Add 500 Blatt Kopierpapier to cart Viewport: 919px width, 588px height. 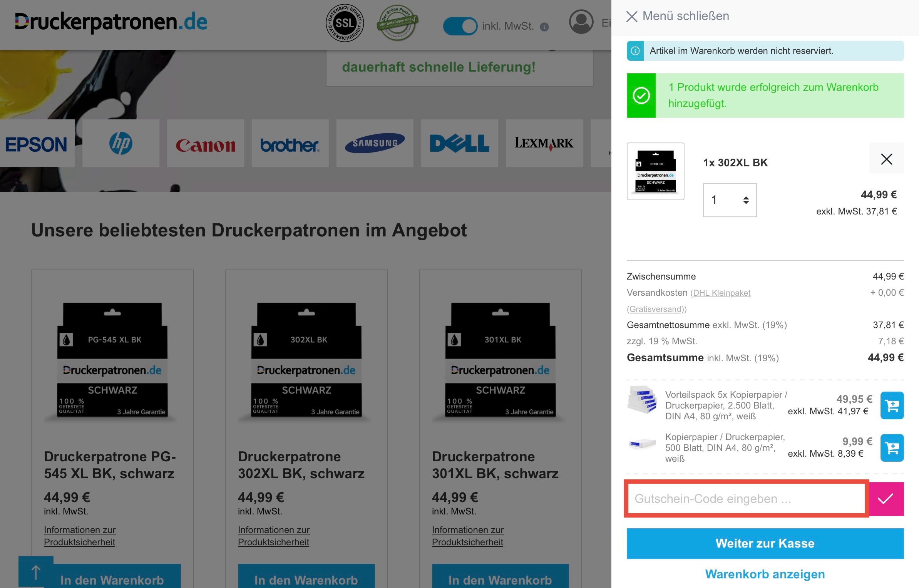pyautogui.click(x=892, y=447)
